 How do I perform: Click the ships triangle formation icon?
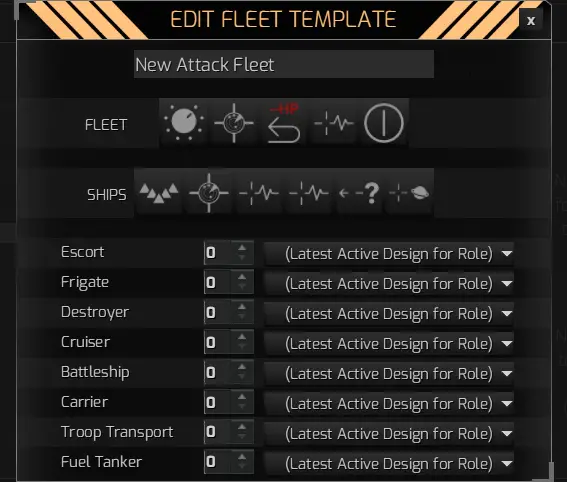coord(159,193)
